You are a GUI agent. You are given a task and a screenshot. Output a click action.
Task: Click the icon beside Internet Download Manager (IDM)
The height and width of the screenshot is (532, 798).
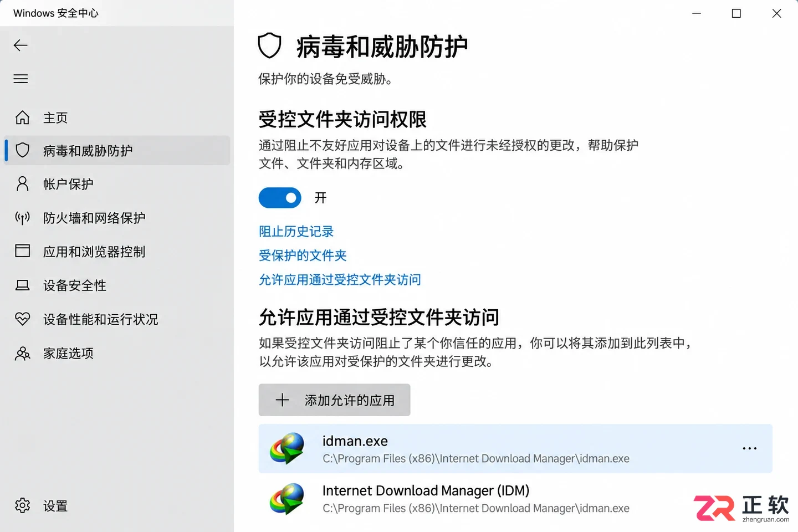287,499
